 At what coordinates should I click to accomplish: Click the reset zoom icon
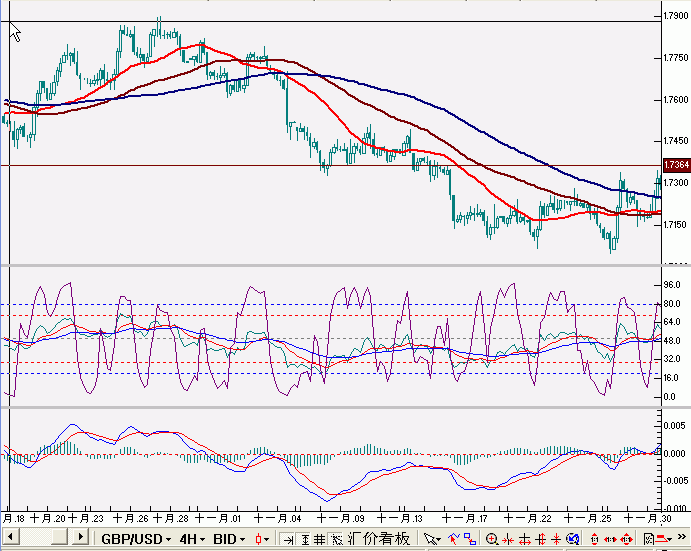[572, 539]
